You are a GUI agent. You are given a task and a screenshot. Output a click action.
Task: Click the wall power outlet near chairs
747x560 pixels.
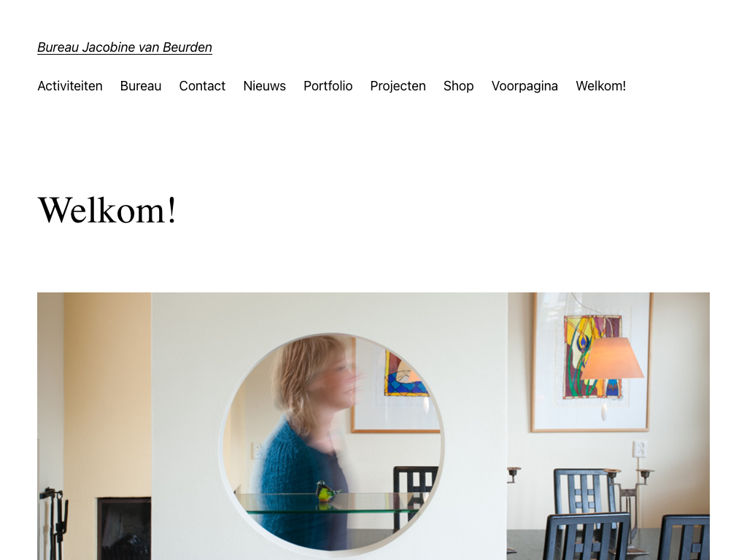(639, 448)
